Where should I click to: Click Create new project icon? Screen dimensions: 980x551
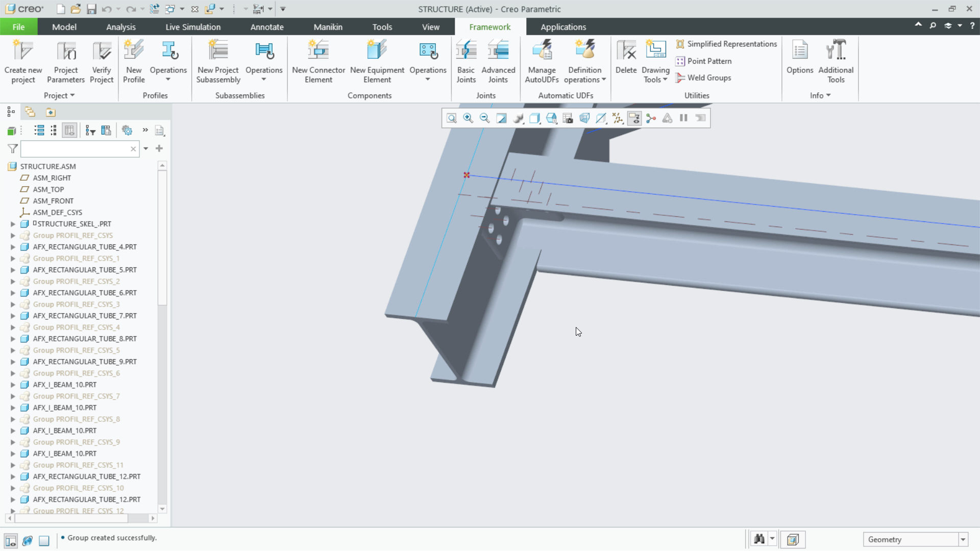23,61
